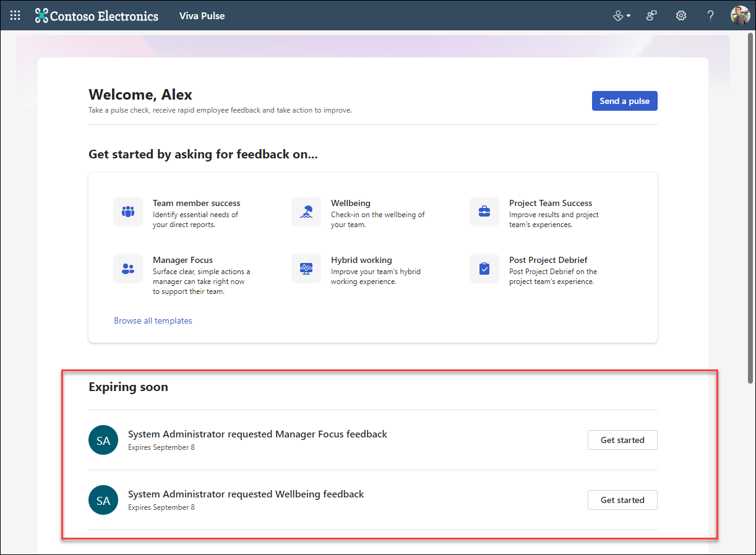756x555 pixels.
Task: Click 'Expires September 8' under Wellbeing request
Action: pos(161,507)
